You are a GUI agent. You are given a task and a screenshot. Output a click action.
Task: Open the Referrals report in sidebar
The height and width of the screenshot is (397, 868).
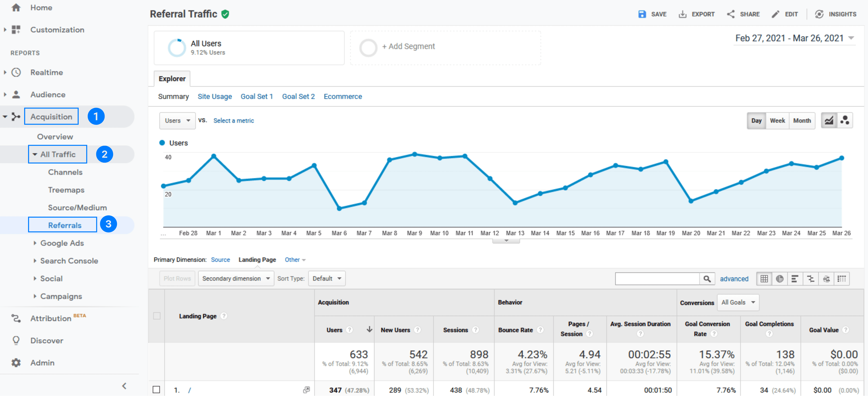65,225
